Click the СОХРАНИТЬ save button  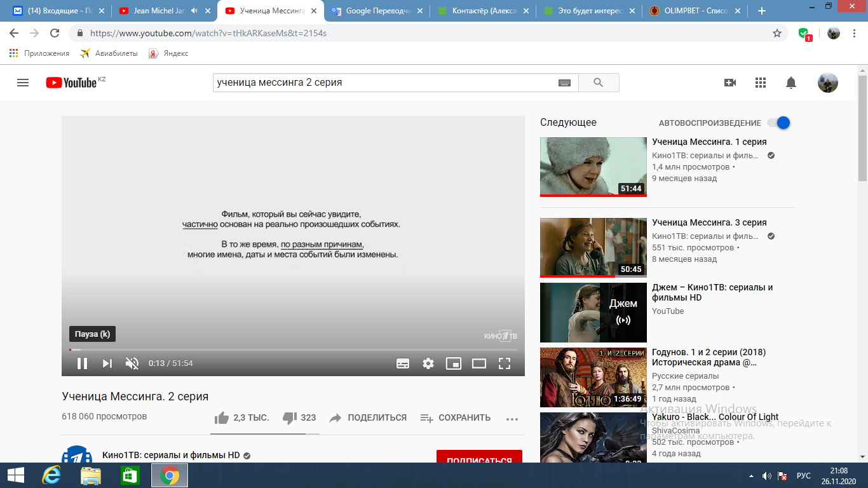click(x=456, y=417)
